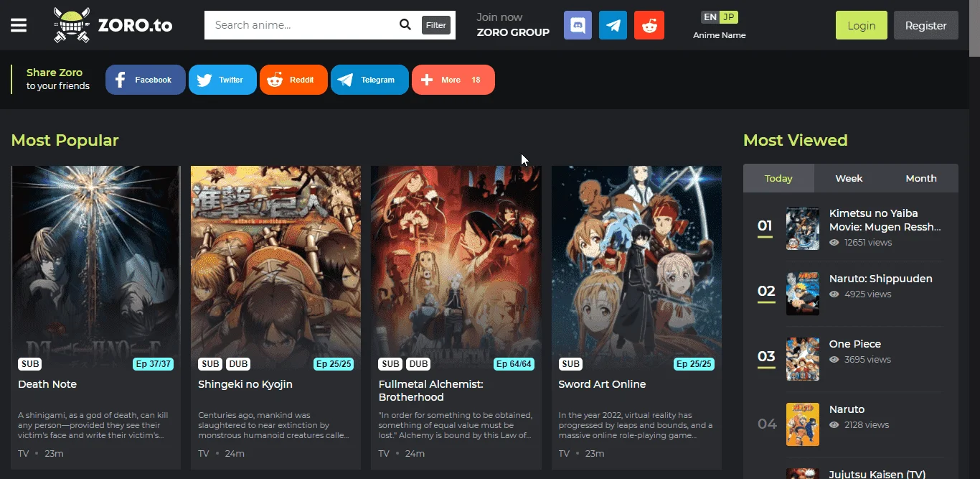The image size is (980, 479).
Task: Open More share options
Action: [x=453, y=80]
